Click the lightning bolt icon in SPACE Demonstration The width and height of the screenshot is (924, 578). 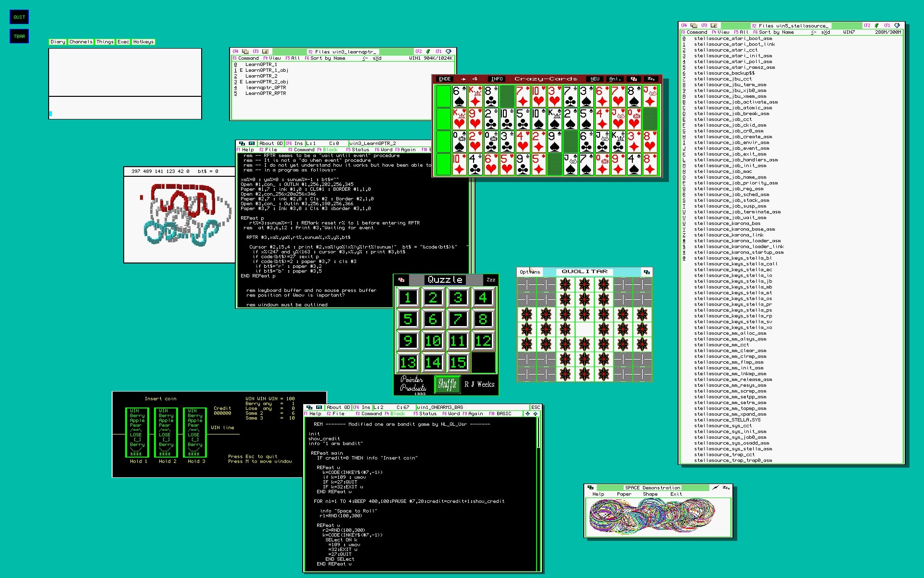716,488
